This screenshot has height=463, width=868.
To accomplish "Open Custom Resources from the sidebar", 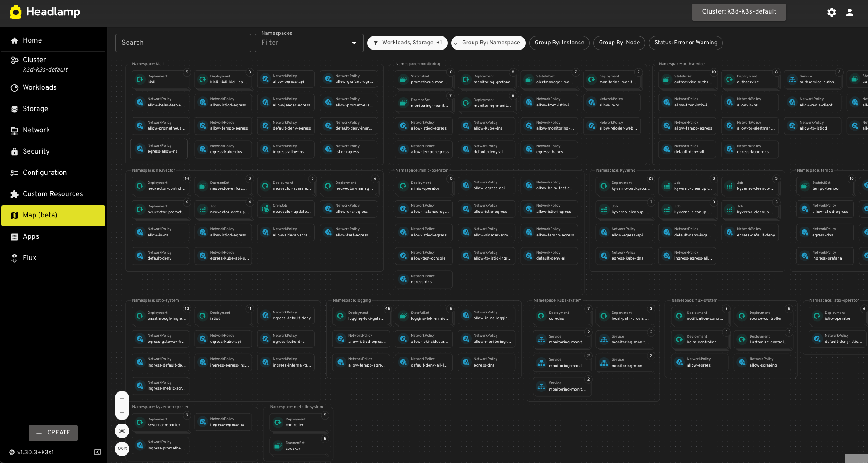I will click(53, 194).
